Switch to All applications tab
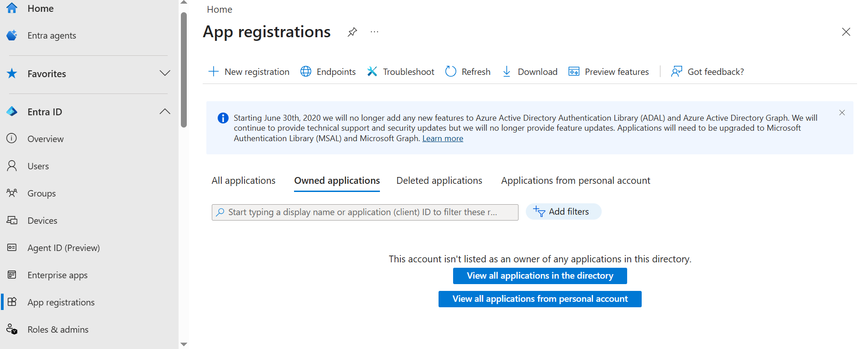 coord(244,181)
